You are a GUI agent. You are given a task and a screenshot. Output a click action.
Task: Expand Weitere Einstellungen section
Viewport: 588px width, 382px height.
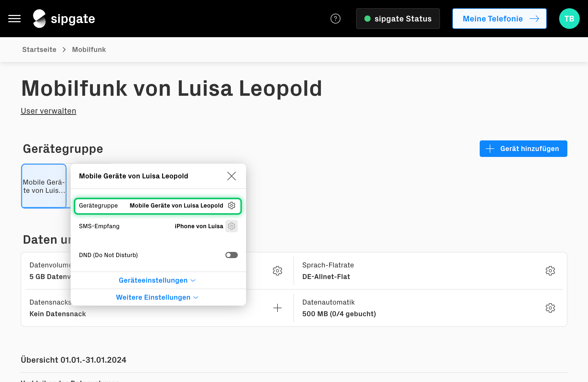tap(157, 297)
